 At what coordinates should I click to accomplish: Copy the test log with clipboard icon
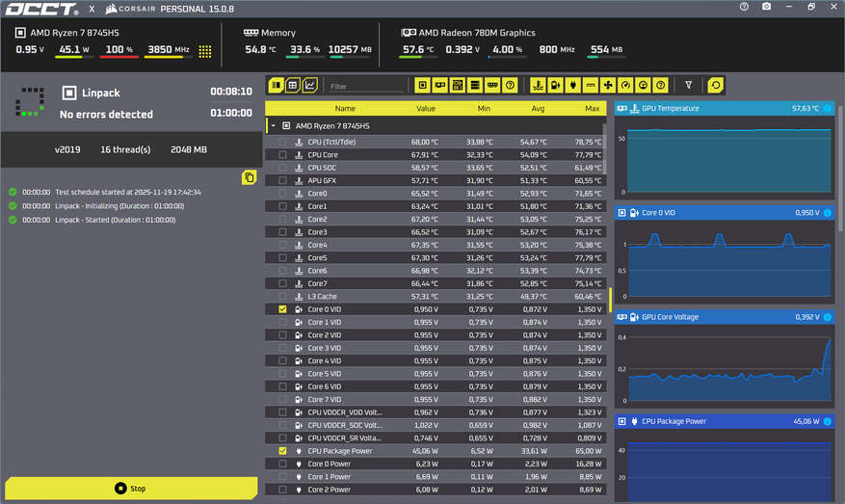coord(249,177)
